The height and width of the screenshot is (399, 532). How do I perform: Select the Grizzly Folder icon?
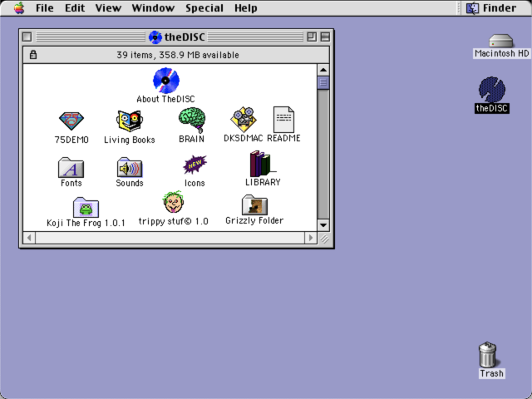[x=254, y=205]
